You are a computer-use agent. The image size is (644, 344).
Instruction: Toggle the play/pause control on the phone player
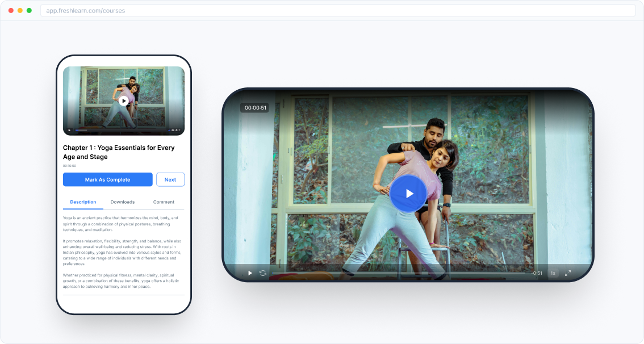pyautogui.click(x=69, y=130)
